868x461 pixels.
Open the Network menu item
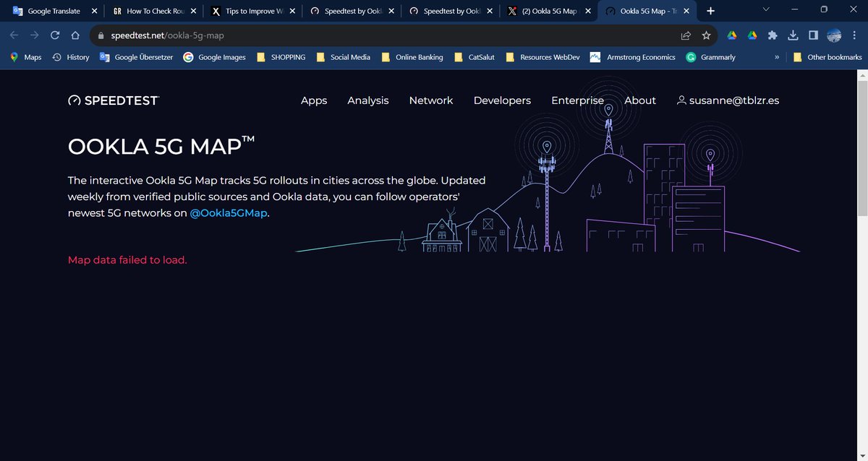coord(431,100)
